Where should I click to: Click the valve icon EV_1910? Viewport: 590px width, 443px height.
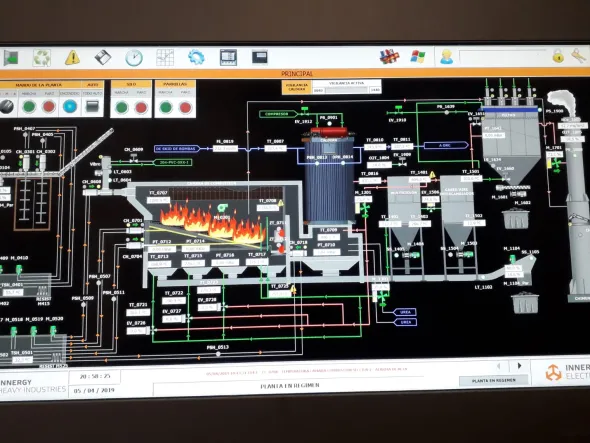click(x=398, y=110)
